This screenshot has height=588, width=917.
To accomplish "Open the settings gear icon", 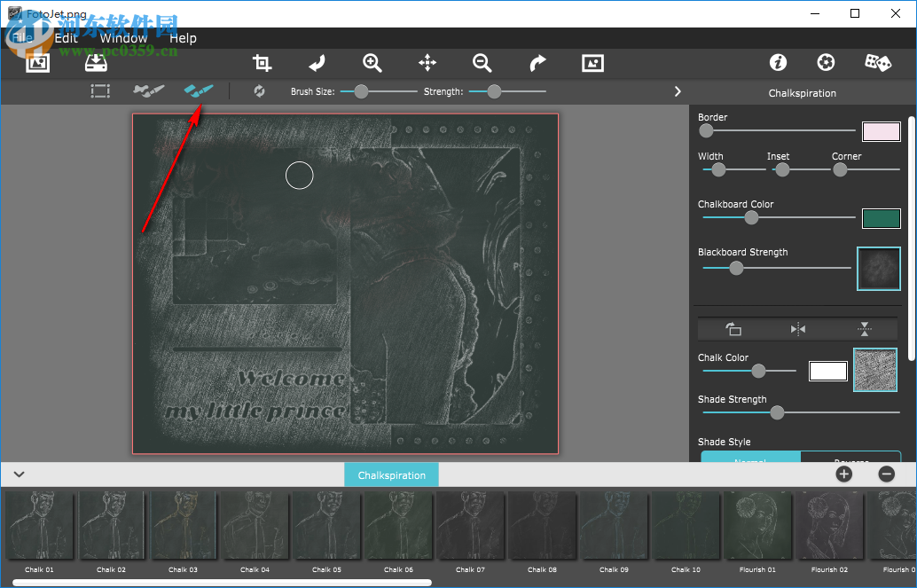I will coord(826,62).
